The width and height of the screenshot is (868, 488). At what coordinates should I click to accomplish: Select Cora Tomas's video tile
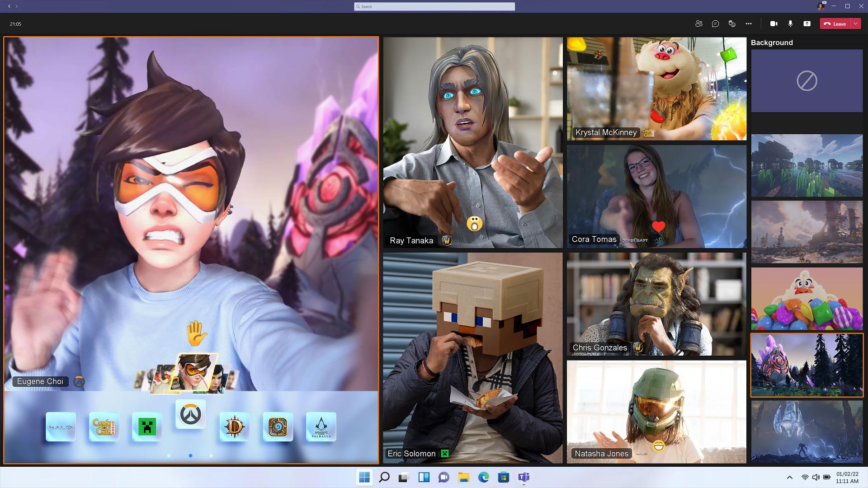coord(656,196)
